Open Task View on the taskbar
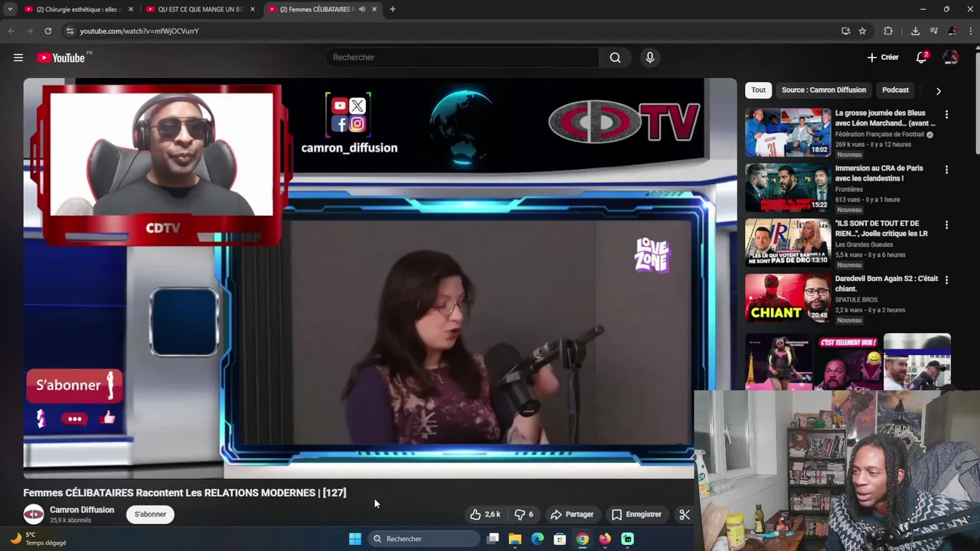This screenshot has height=551, width=980. (493, 539)
